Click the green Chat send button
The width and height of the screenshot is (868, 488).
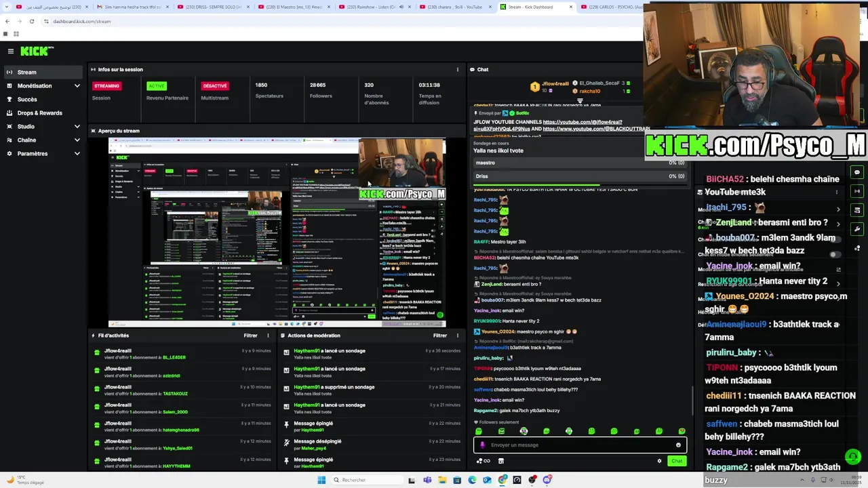pos(677,461)
